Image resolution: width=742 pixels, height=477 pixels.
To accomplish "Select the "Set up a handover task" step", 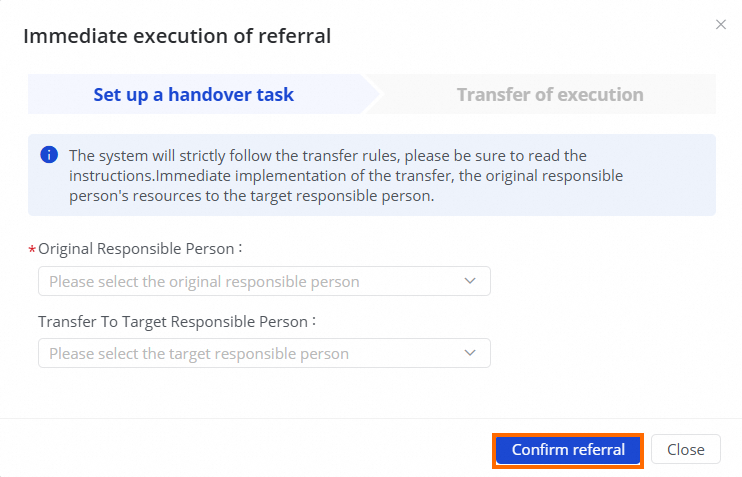I will pos(194,95).
